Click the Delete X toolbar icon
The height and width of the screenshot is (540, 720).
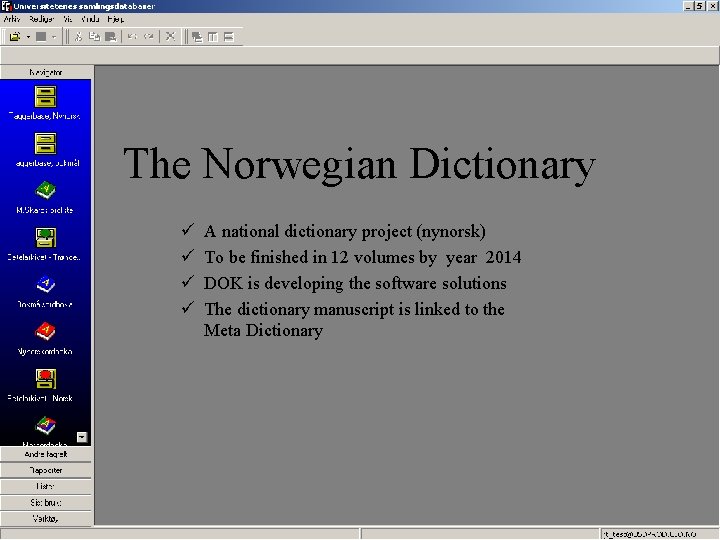[x=170, y=37]
